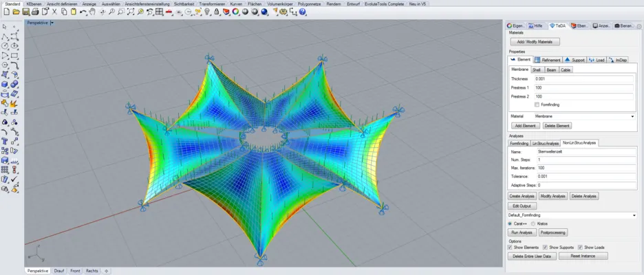Paste with the clipboard icon
Viewport: 644px width, 275px height.
coord(74,12)
